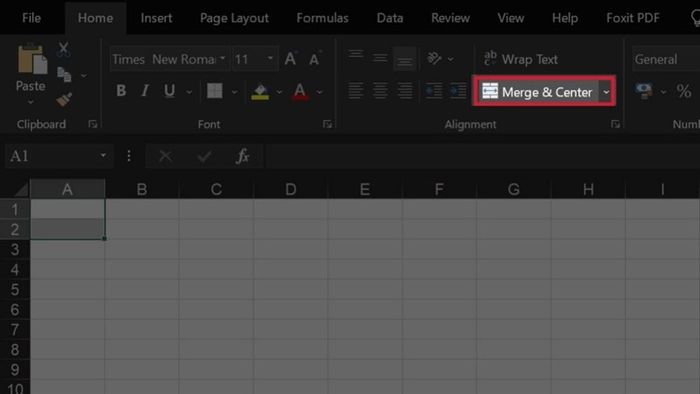Toggle Italic formatting
Screen dimensions: 700x394
point(145,91)
